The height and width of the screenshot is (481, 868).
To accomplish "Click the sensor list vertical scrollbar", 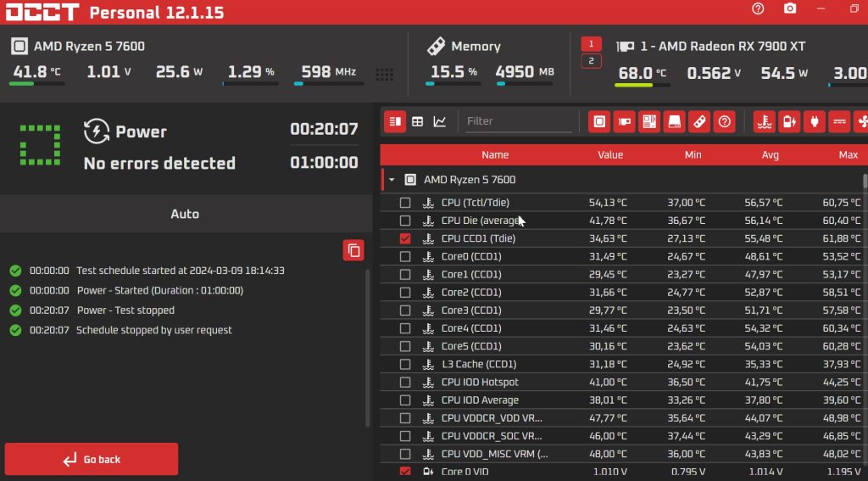I will coord(865,181).
